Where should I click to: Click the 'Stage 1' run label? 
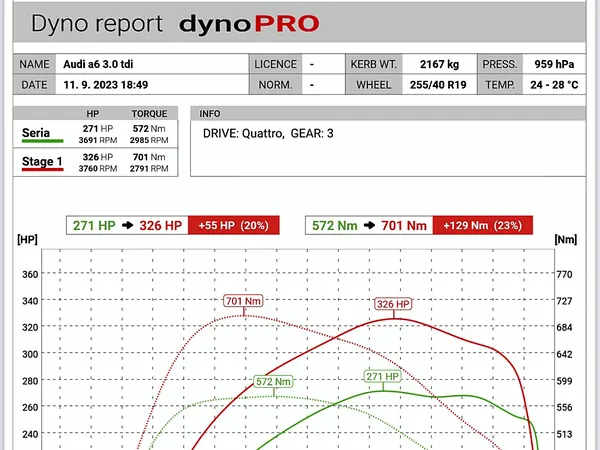[x=42, y=161]
